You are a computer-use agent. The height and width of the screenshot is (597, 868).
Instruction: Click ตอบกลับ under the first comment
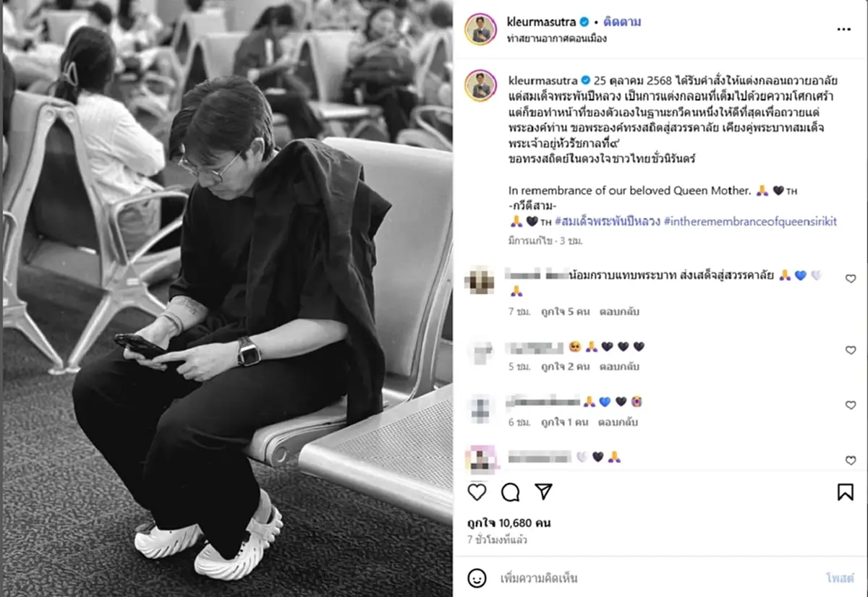tap(619, 312)
